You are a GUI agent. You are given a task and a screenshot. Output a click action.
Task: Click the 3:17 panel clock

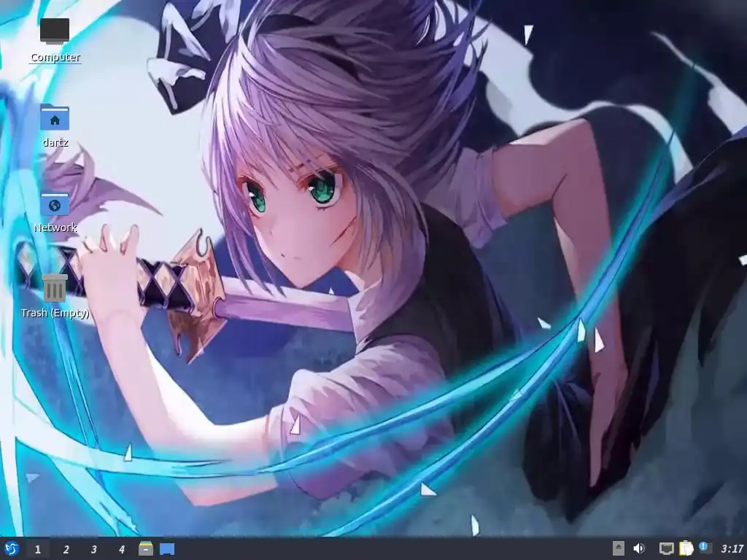click(x=732, y=549)
